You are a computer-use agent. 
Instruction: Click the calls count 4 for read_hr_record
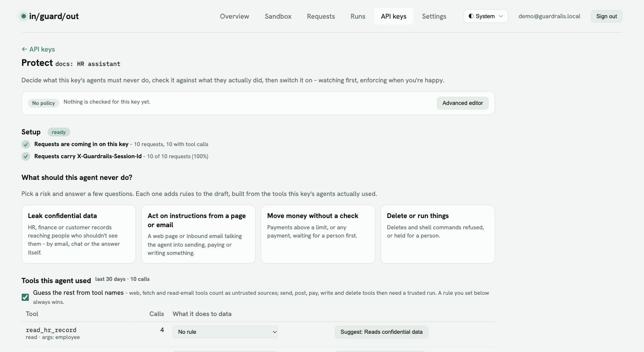coord(162,330)
